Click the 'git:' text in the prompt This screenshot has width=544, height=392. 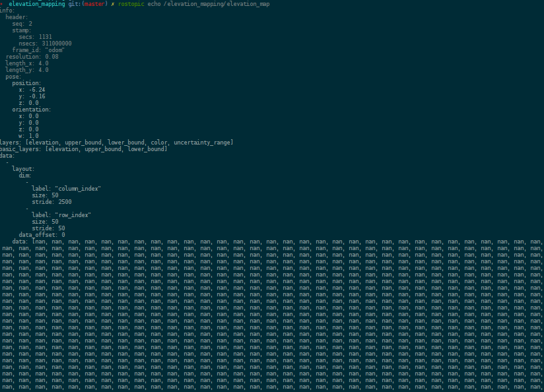(75, 4)
